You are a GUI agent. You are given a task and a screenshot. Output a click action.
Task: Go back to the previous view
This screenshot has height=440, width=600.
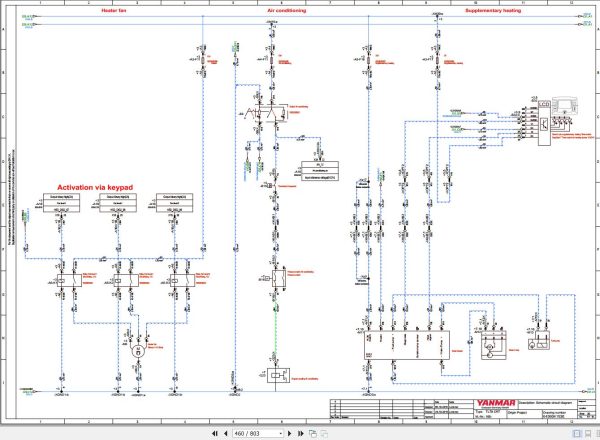[313, 433]
